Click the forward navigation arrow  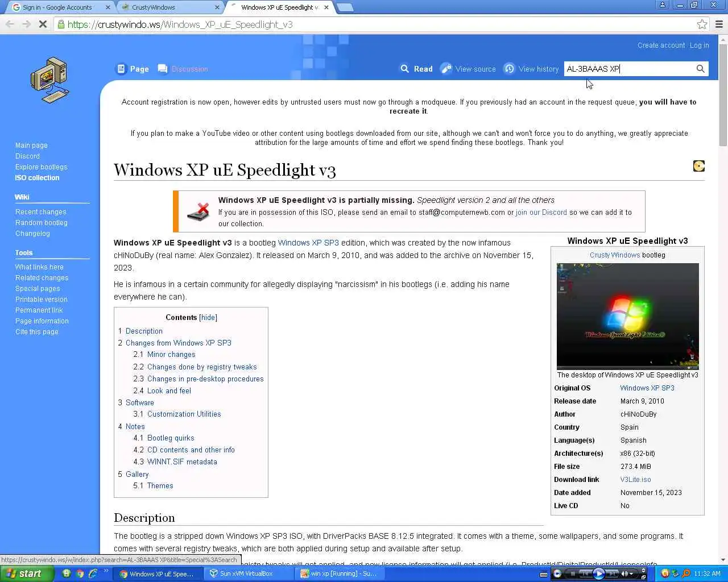coord(26,24)
